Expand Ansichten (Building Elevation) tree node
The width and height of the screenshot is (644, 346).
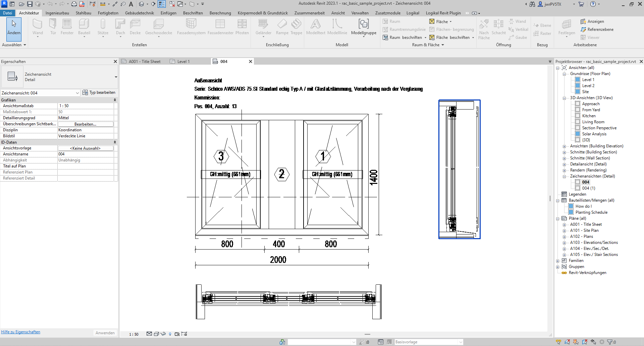click(x=564, y=146)
